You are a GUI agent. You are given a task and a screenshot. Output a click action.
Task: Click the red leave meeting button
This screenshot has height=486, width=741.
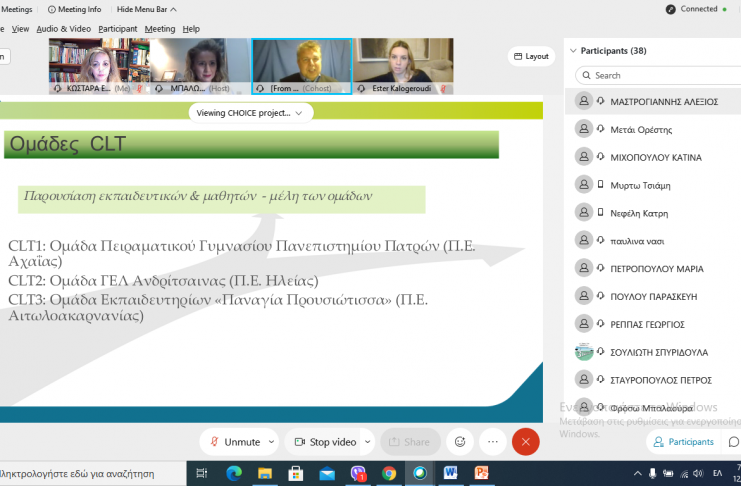coord(525,442)
